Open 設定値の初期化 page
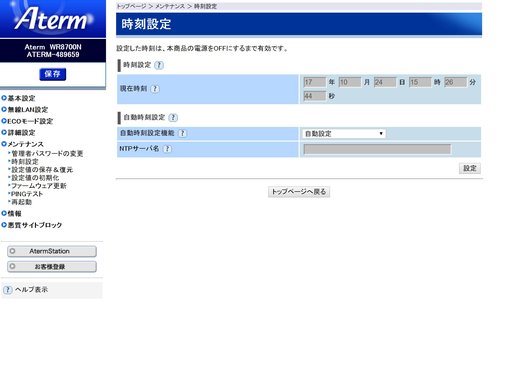The width and height of the screenshot is (523, 380). click(x=35, y=177)
